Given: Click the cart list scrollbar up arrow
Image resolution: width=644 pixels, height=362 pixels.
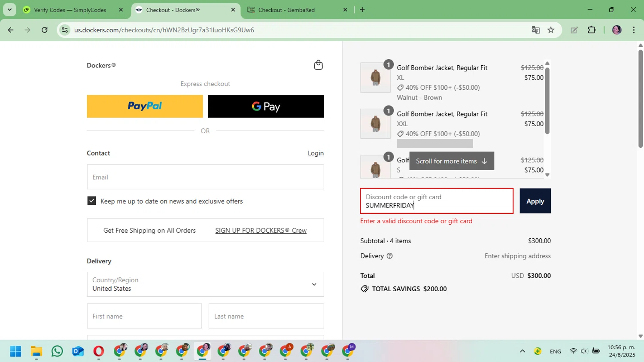Looking at the screenshot, I should pyautogui.click(x=547, y=63).
